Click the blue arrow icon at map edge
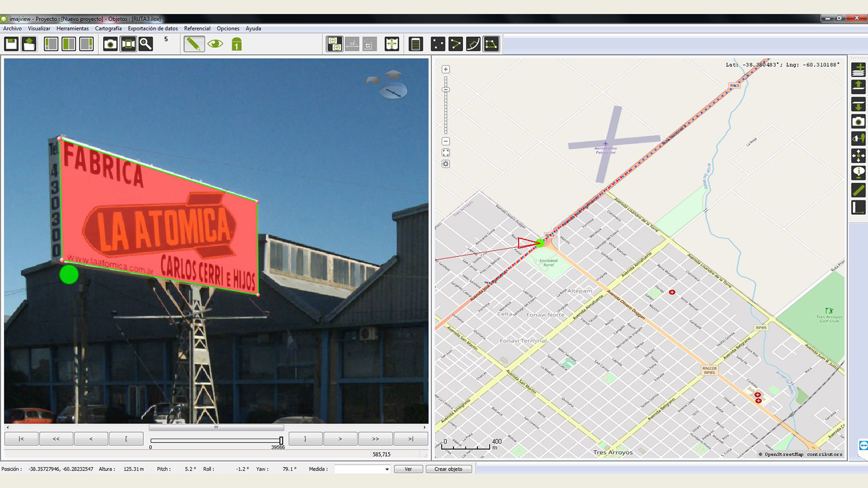Image resolution: width=868 pixels, height=488 pixels. click(863, 446)
